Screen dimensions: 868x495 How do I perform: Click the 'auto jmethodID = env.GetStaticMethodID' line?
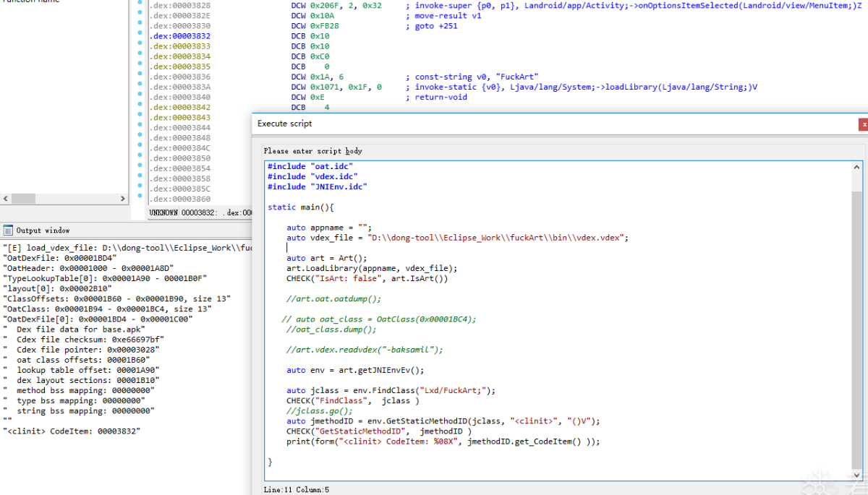click(x=443, y=421)
